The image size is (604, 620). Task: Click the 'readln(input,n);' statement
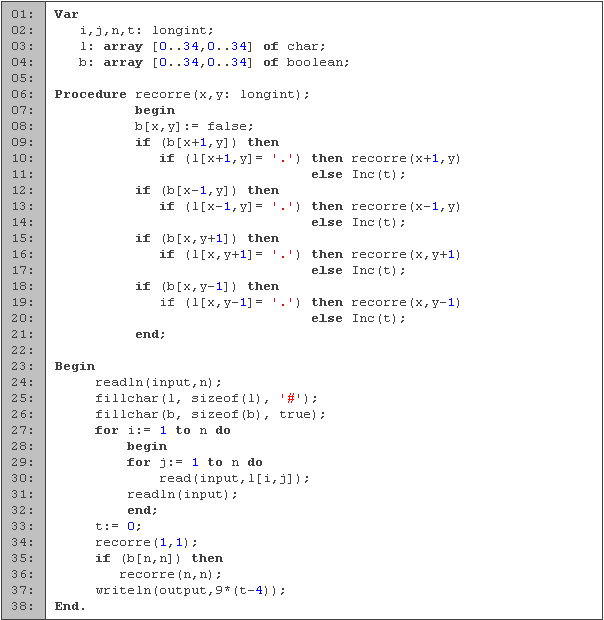(158, 382)
